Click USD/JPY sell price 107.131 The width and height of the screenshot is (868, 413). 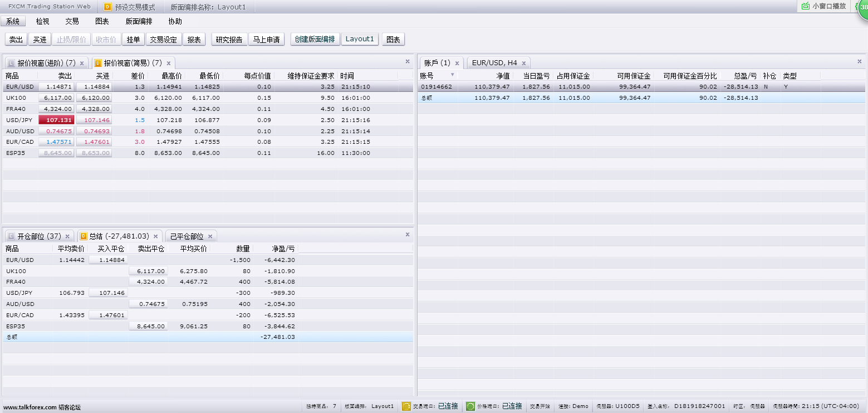click(x=56, y=120)
